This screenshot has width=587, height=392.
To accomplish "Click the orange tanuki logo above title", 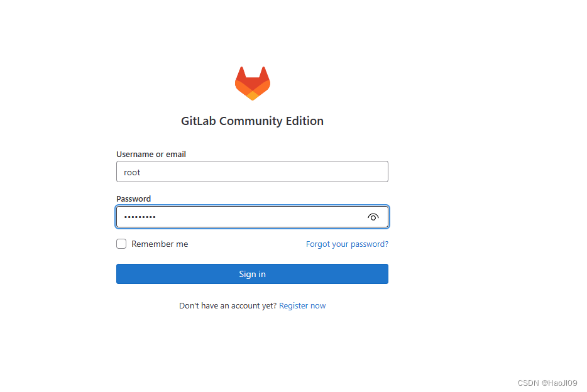I will 252,84.
